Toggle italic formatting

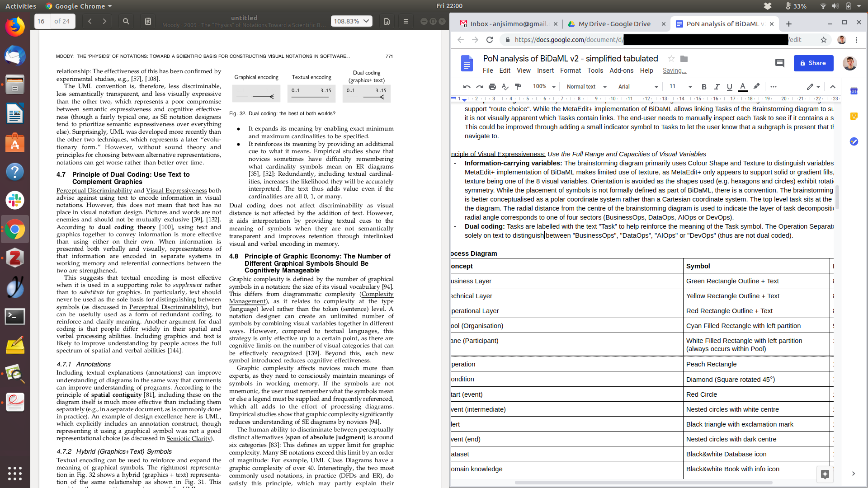(717, 87)
